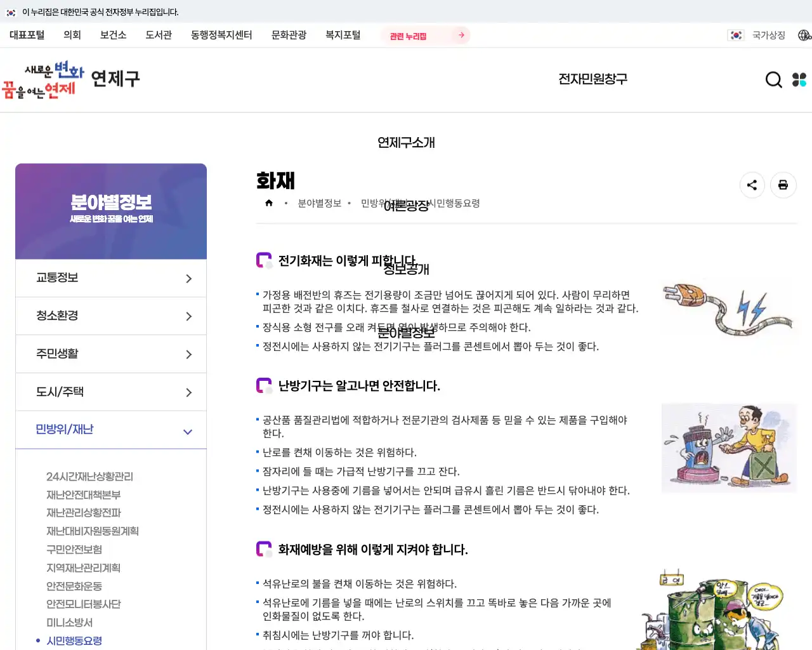The width and height of the screenshot is (812, 650).
Task: Open the 전자민원창구 link
Action: point(593,79)
